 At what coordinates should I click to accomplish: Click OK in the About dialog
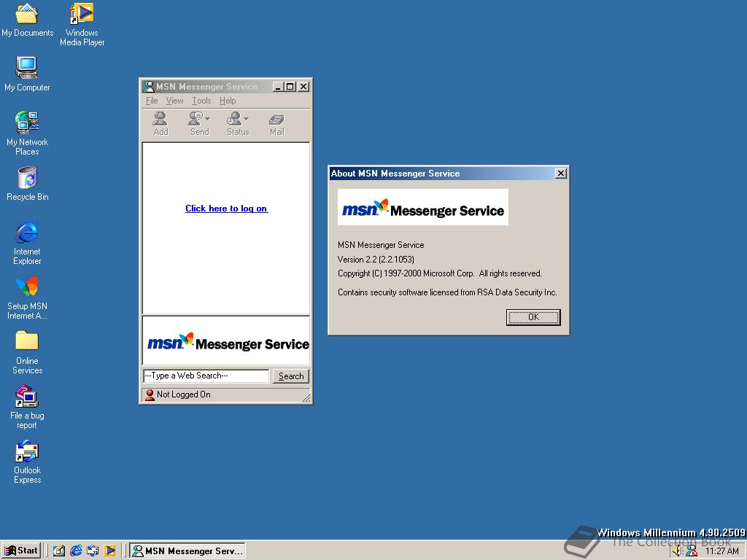(x=533, y=317)
